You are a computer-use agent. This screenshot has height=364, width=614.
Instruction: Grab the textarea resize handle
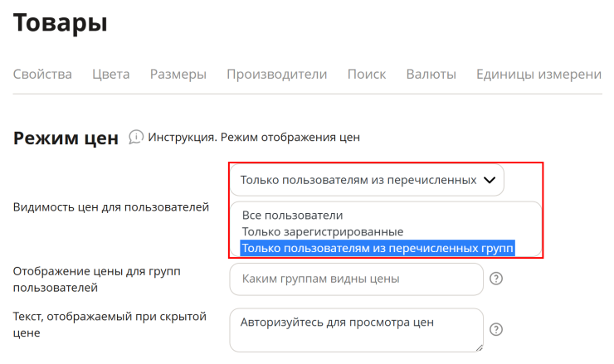(480, 347)
